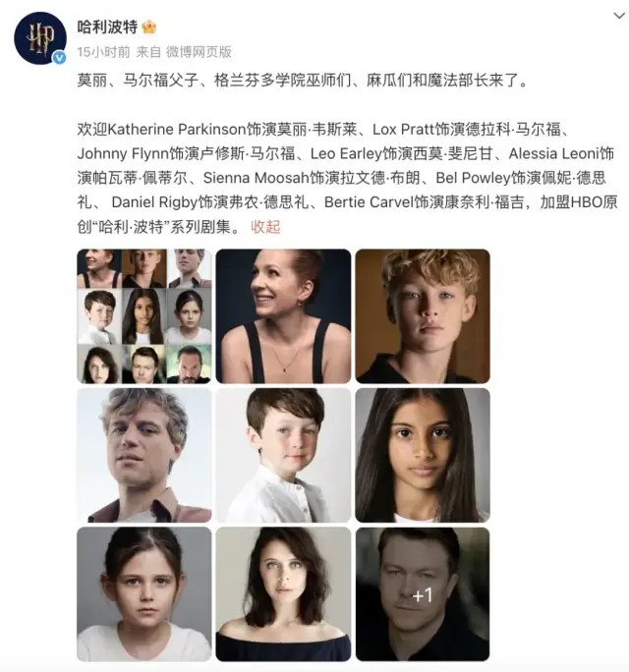Screen dimensions: 629x672
Task: Click the crown membership icon beside username
Action: [149, 28]
